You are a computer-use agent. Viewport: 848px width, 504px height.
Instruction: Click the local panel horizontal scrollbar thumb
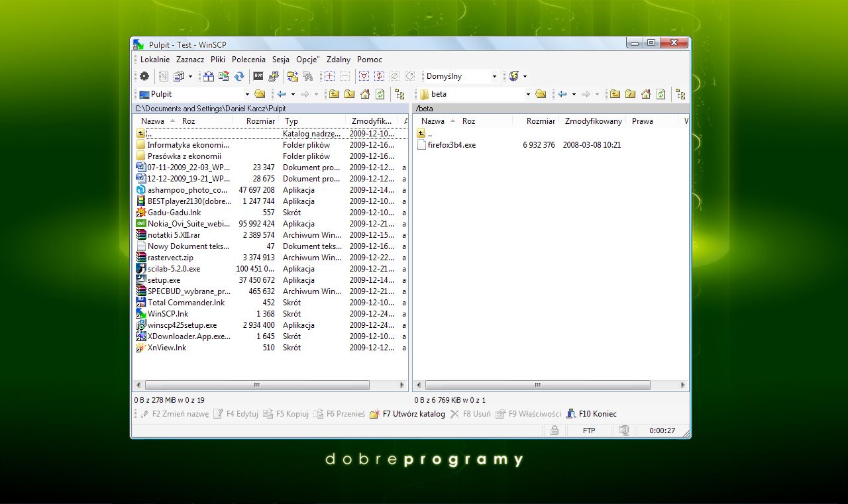point(256,385)
